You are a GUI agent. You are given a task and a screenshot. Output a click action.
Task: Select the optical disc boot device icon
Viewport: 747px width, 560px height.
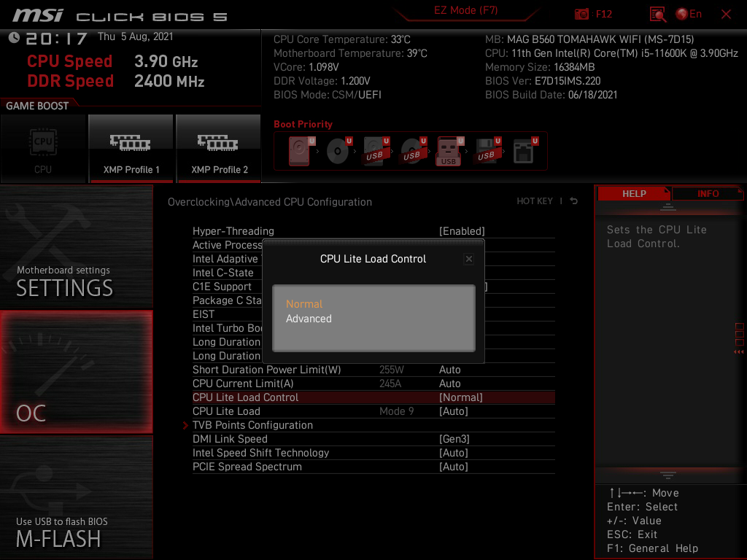(x=338, y=151)
